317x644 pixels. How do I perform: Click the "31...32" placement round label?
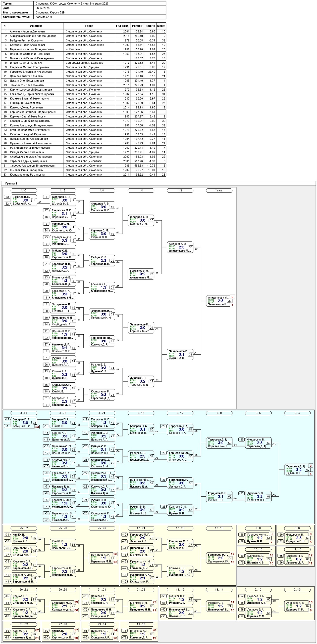coord(24,624)
